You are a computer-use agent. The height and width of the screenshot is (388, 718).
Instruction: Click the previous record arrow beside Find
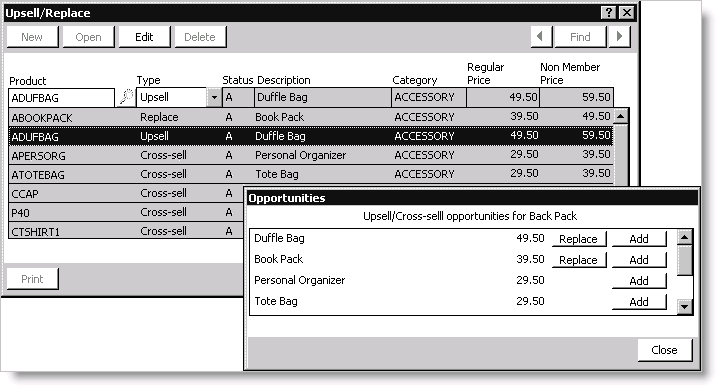pyautogui.click(x=541, y=37)
